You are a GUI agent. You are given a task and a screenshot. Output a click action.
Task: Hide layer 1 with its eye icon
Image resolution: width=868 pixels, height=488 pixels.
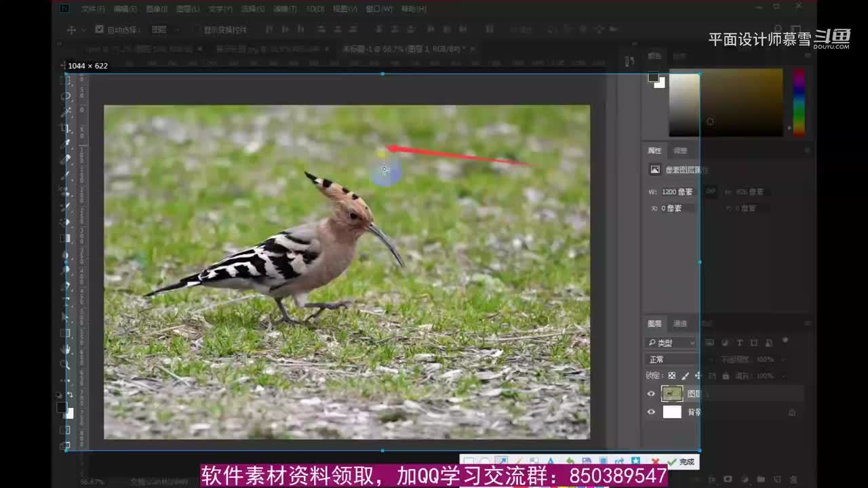pos(651,394)
